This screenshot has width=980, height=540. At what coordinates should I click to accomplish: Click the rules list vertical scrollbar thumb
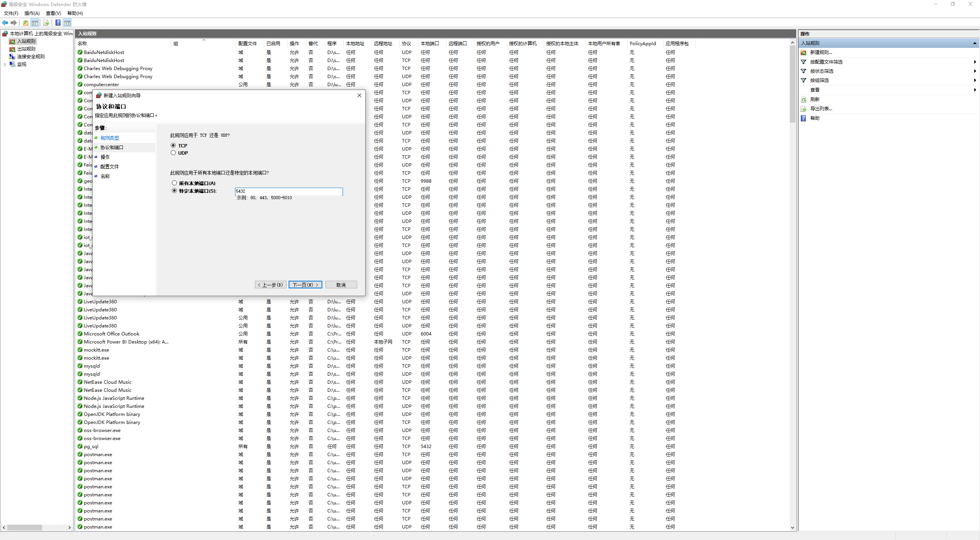point(792,84)
